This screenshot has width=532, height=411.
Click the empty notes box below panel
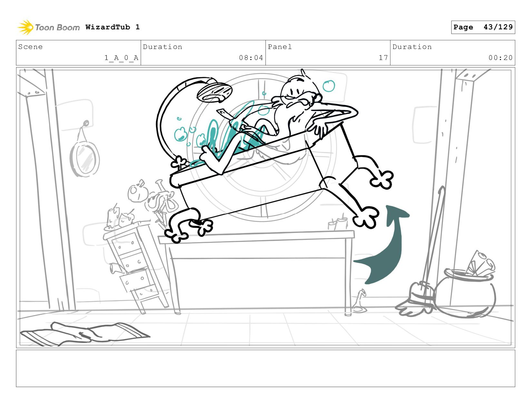266,368
